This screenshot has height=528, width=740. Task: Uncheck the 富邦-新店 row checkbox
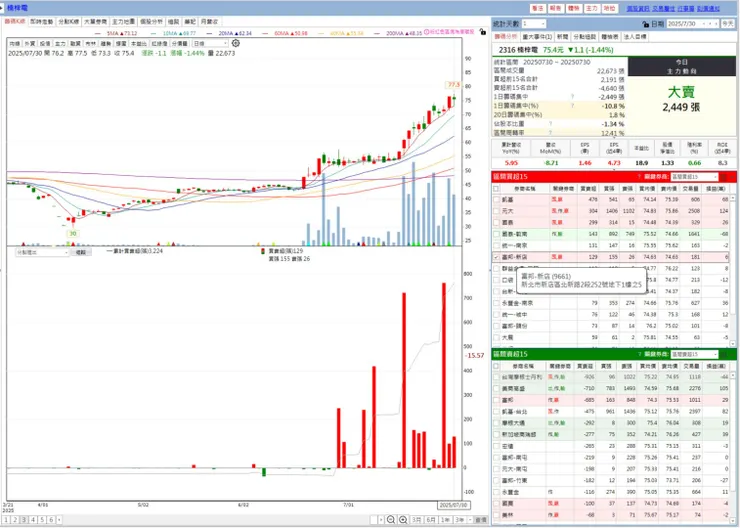click(496, 257)
